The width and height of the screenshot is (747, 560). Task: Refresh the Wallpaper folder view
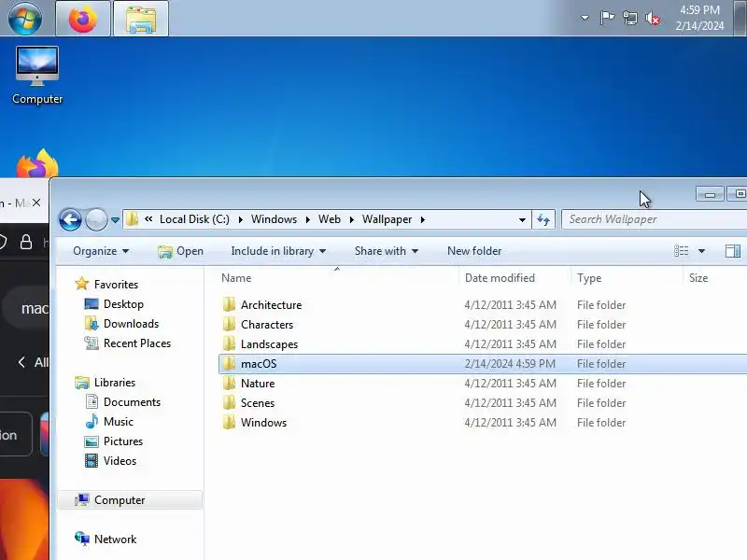click(543, 219)
